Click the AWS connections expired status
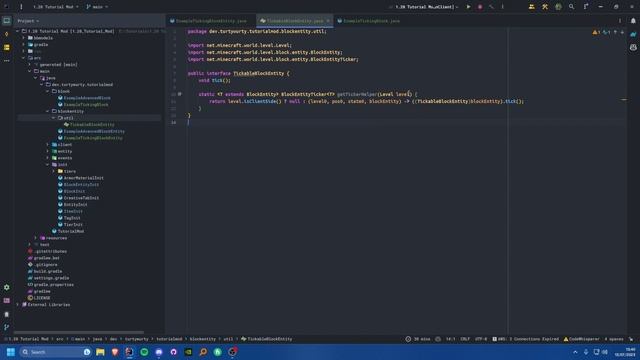This screenshot has height=360, width=640. 526,339
